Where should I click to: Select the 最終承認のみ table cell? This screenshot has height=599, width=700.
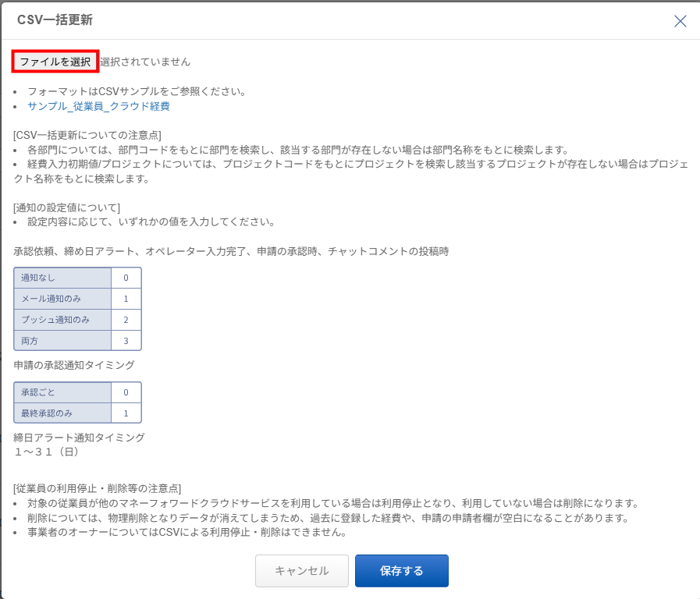point(62,413)
